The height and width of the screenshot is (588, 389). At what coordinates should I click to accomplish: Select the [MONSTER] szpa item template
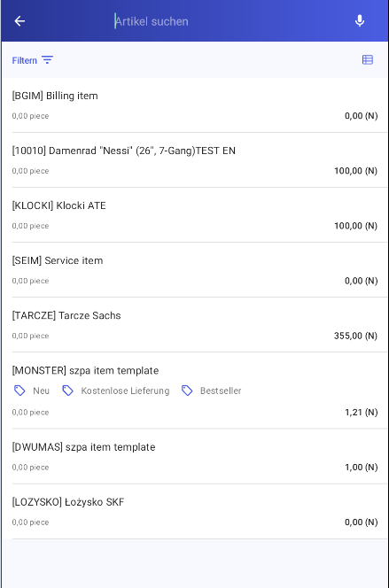pos(194,391)
